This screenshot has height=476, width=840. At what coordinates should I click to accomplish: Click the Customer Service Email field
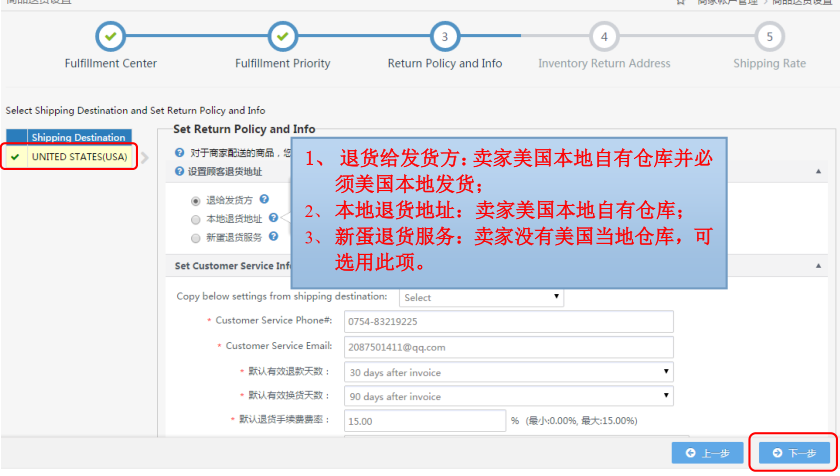tap(508, 347)
